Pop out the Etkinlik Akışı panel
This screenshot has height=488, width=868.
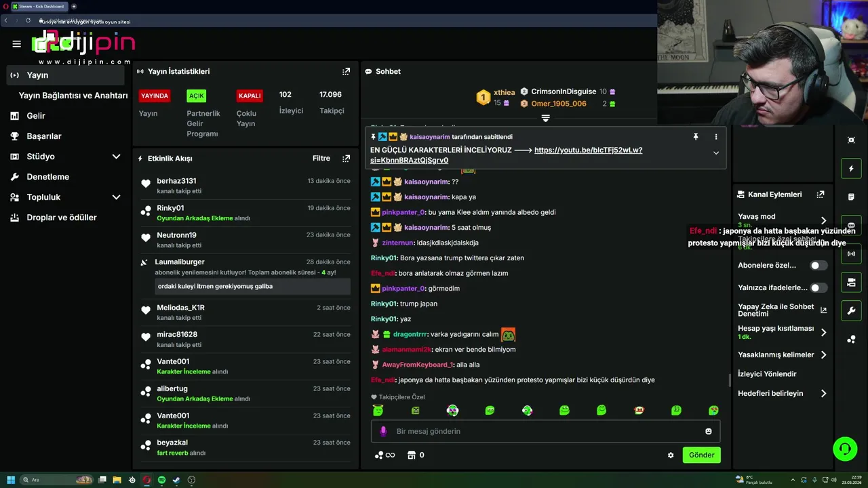point(347,158)
